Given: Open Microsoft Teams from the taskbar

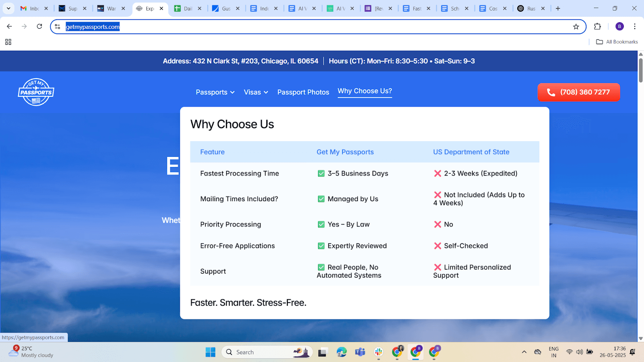Looking at the screenshot, I should (x=360, y=352).
